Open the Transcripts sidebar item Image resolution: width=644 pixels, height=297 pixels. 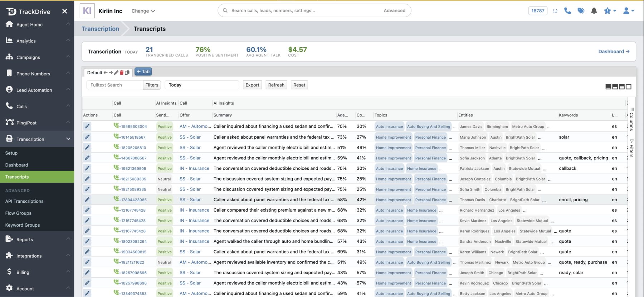pos(37,177)
